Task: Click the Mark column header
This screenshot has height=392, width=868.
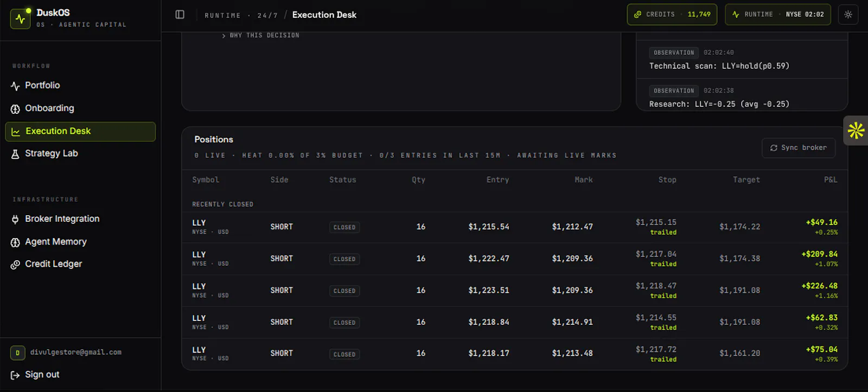Action: pyautogui.click(x=584, y=180)
